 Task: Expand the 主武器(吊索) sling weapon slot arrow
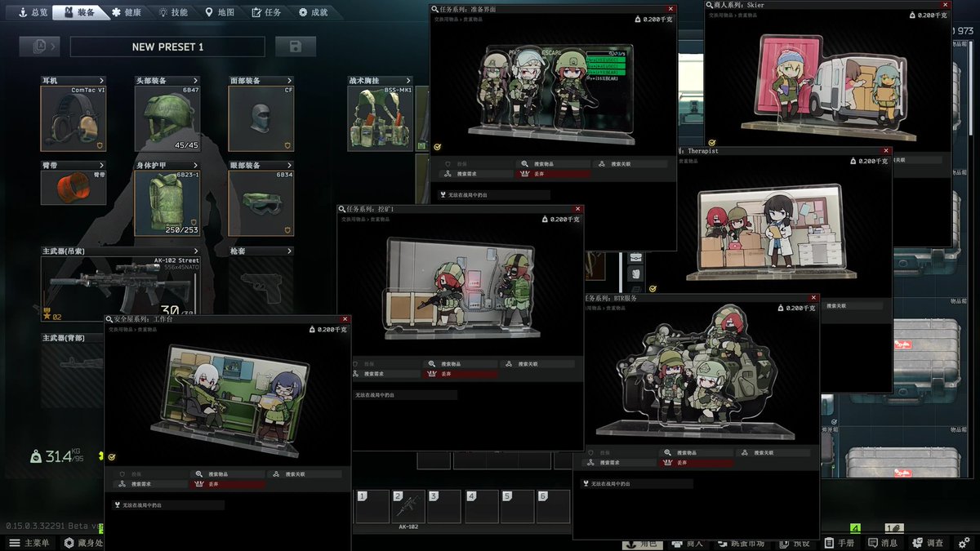pyautogui.click(x=196, y=251)
